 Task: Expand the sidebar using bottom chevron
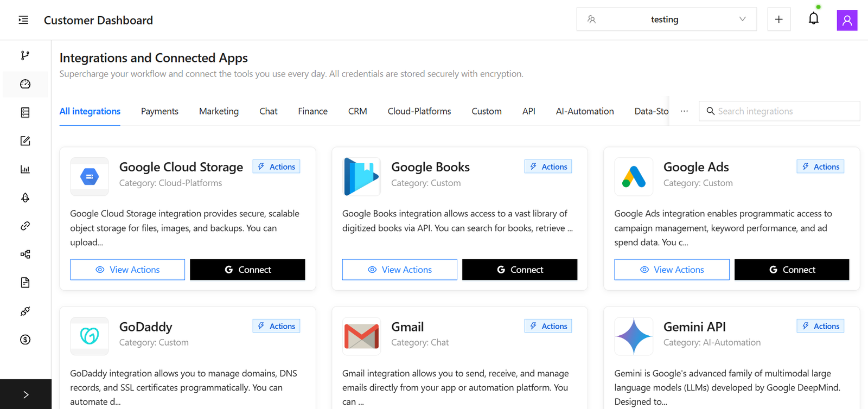[25, 394]
